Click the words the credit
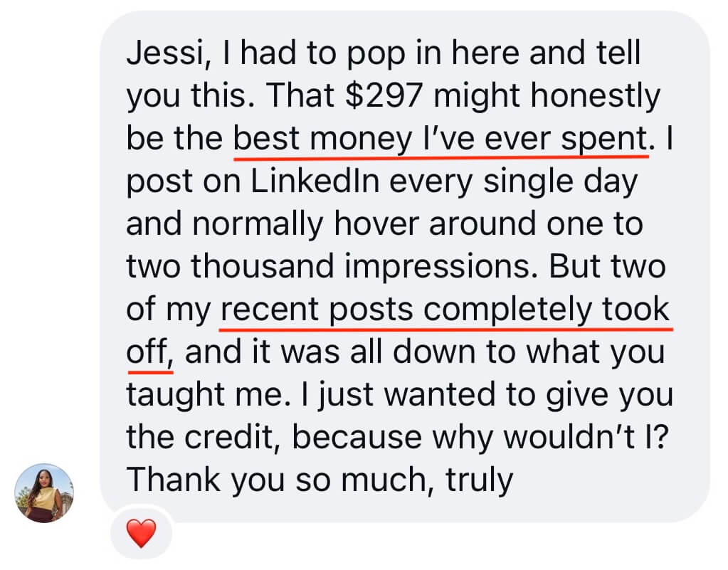Screen dimensions: 728x570 [x=200, y=437]
